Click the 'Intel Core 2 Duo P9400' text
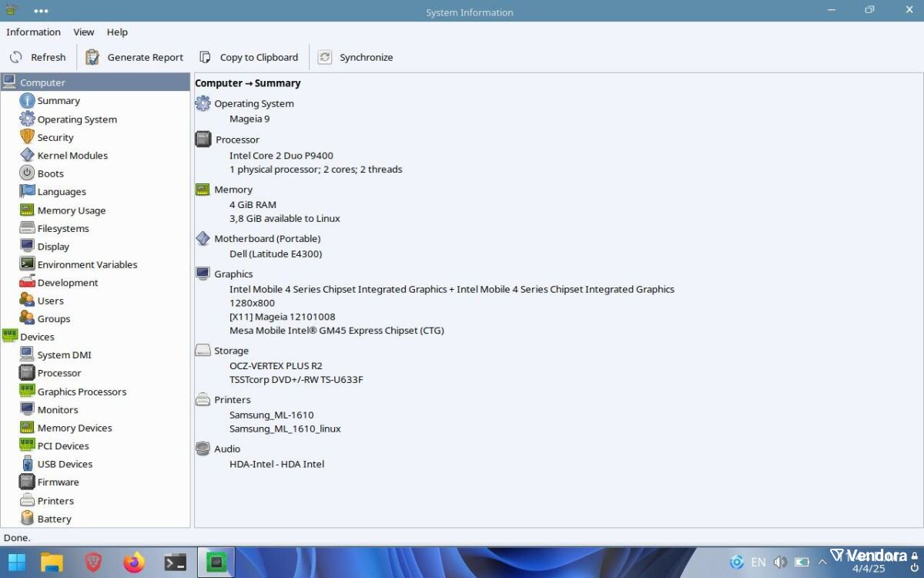924x578 pixels. (281, 156)
